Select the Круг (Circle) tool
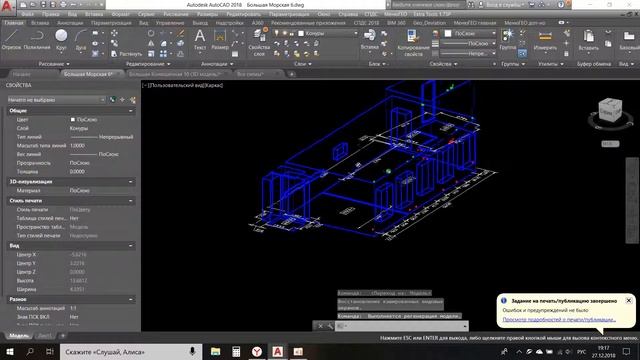The height and width of the screenshot is (360, 640). click(x=61, y=40)
